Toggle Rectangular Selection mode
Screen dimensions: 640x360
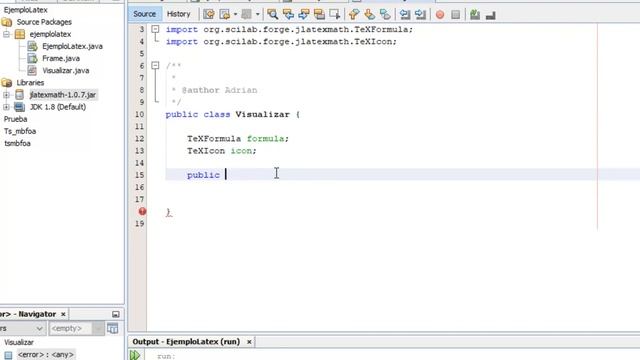tap(335, 15)
